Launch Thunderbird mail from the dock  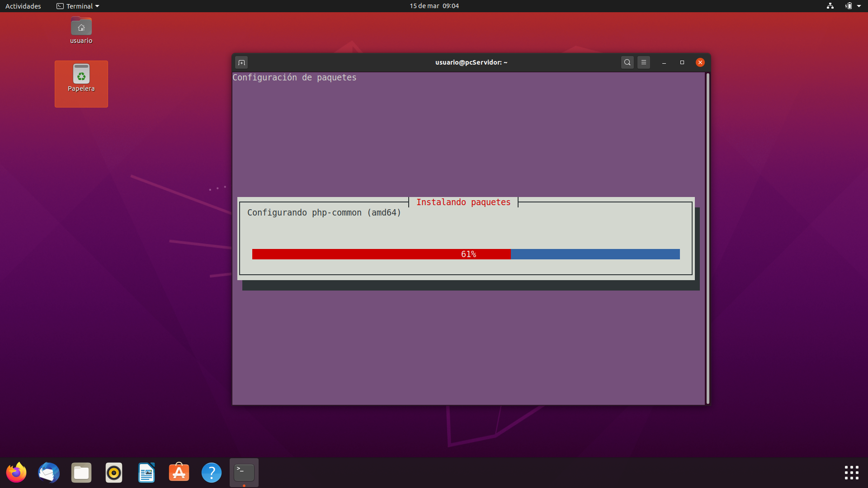49,473
